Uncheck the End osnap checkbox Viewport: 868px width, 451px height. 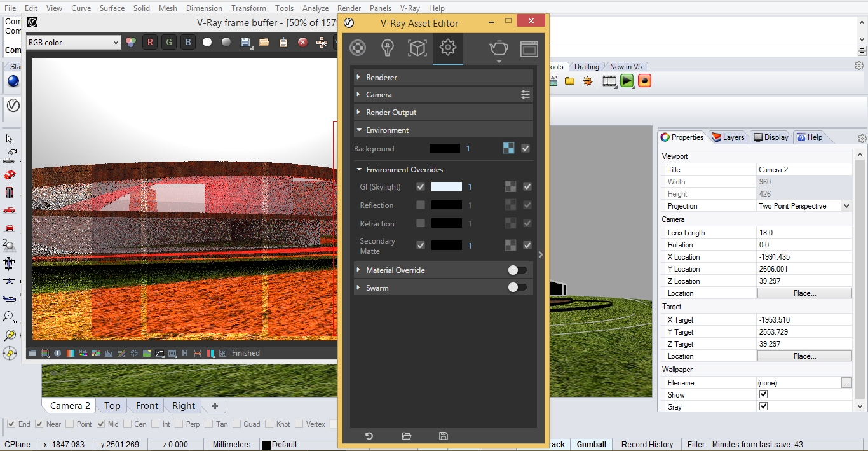pos(11,424)
